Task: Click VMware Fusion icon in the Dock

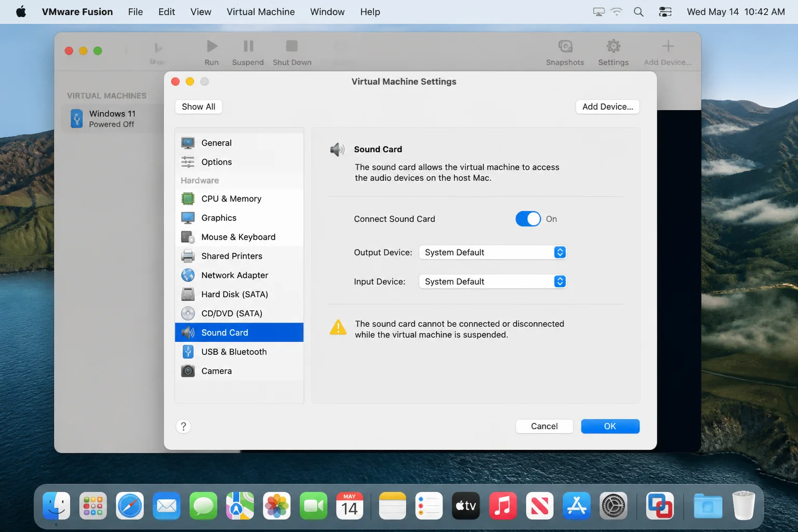Action: (660, 506)
